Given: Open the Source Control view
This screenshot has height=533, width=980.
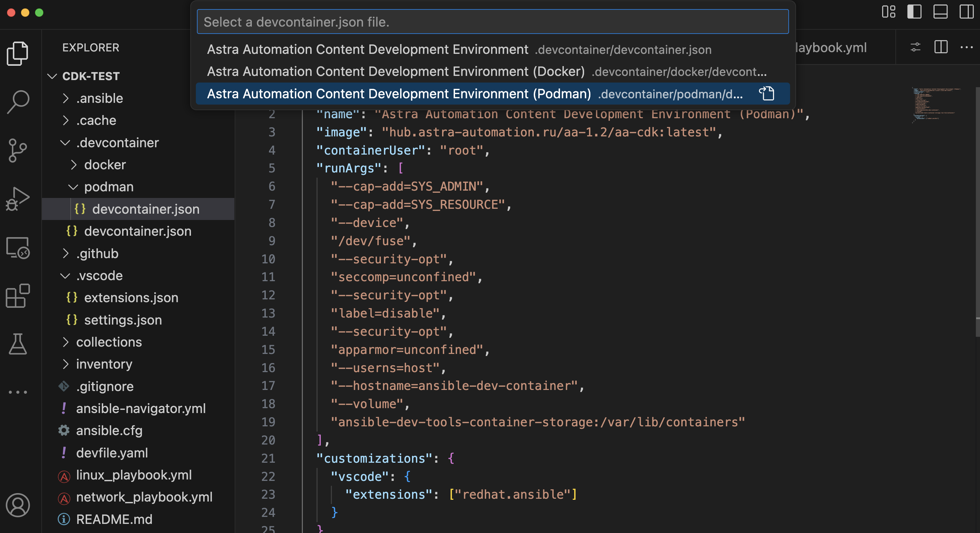Looking at the screenshot, I should [17, 150].
